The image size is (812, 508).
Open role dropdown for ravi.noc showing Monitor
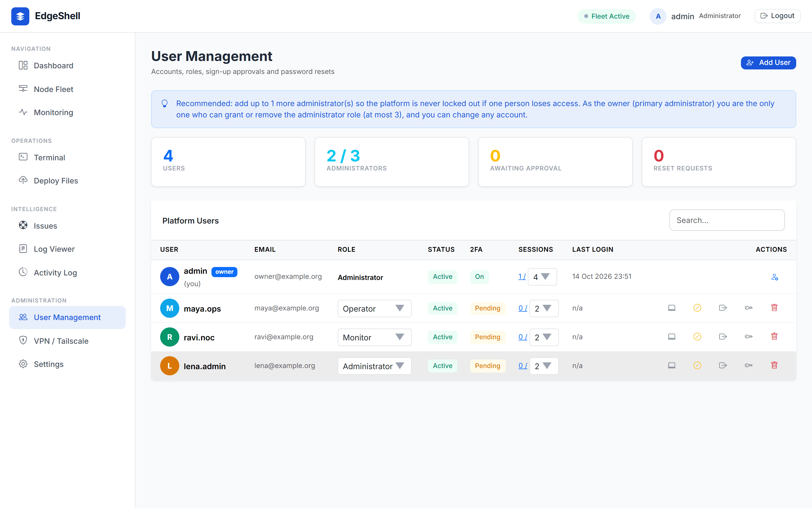pyautogui.click(x=374, y=337)
